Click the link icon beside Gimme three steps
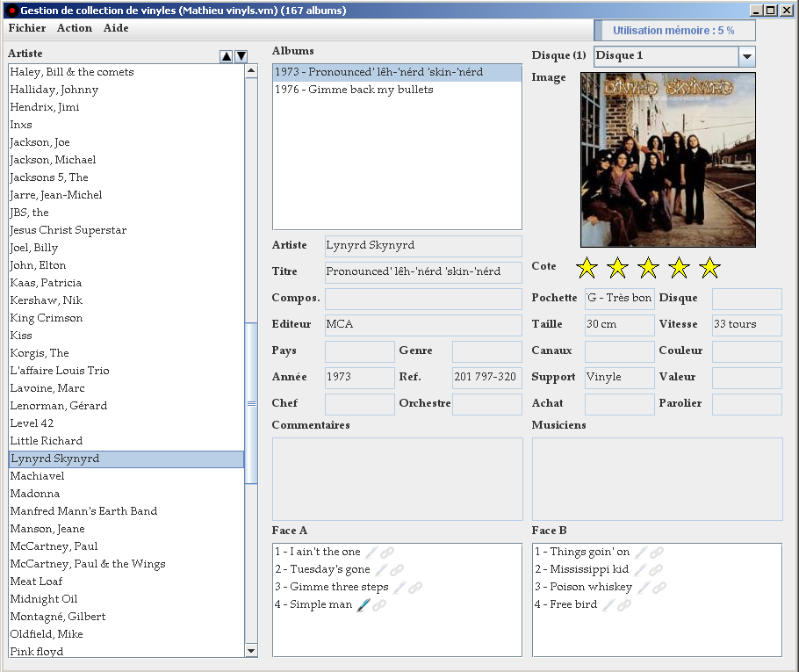 click(x=415, y=588)
